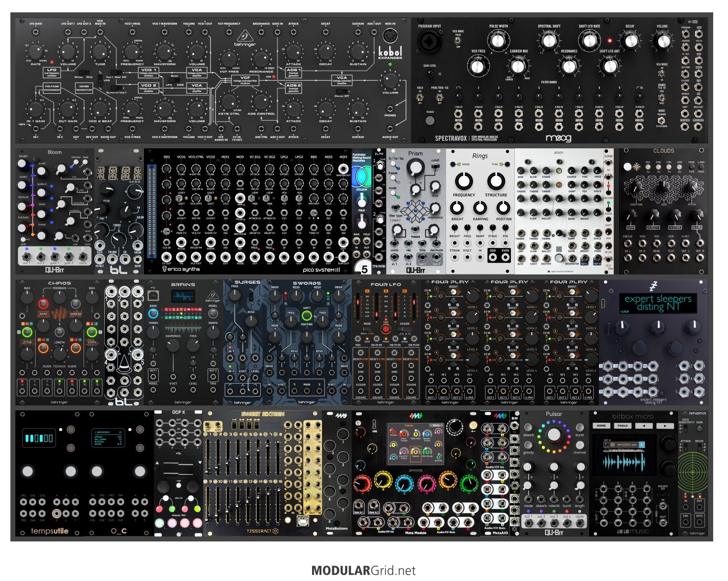Open the HOME tab on bitbox micro
This screenshot has height=581, width=728.
click(x=601, y=426)
